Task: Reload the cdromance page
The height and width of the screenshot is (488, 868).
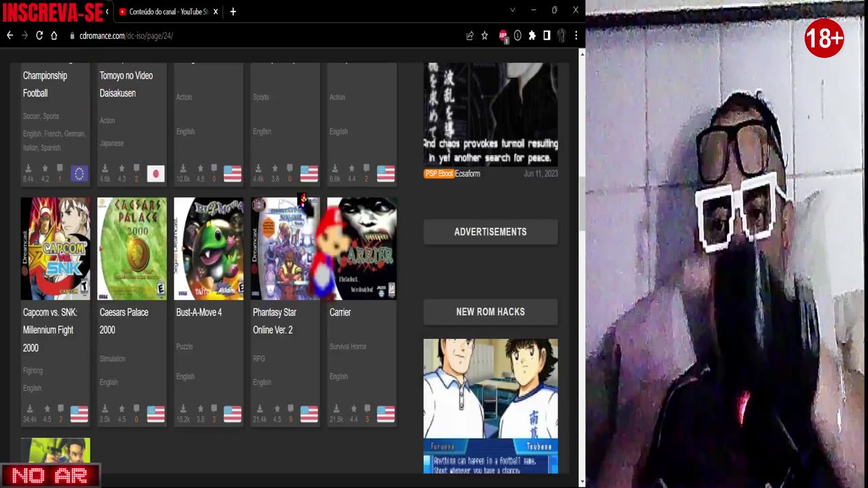Action: click(x=39, y=35)
